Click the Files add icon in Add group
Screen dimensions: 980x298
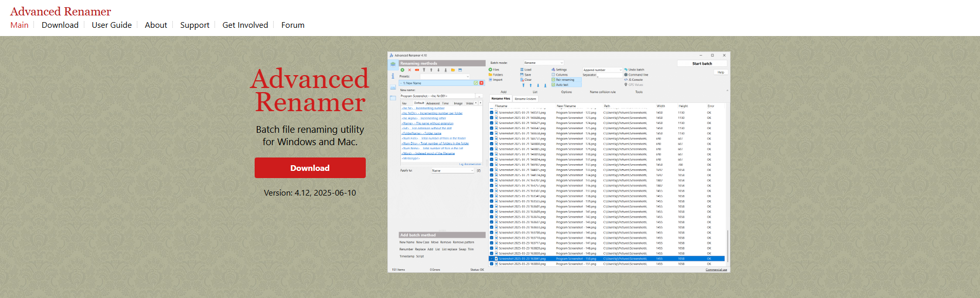491,69
